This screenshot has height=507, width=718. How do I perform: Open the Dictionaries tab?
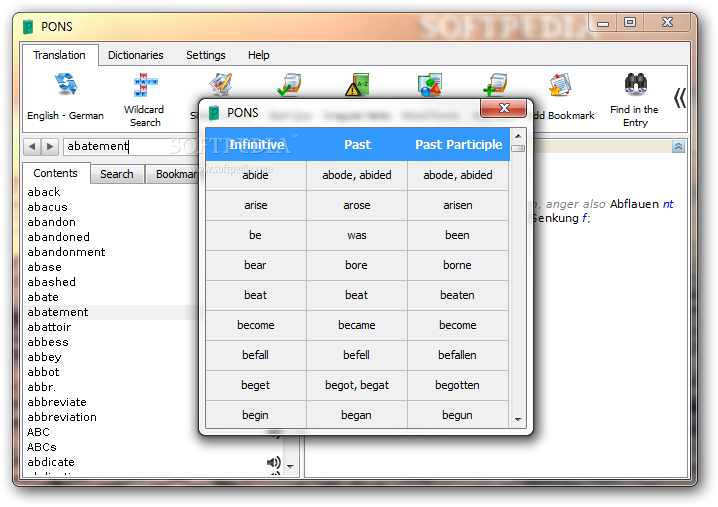(x=136, y=55)
